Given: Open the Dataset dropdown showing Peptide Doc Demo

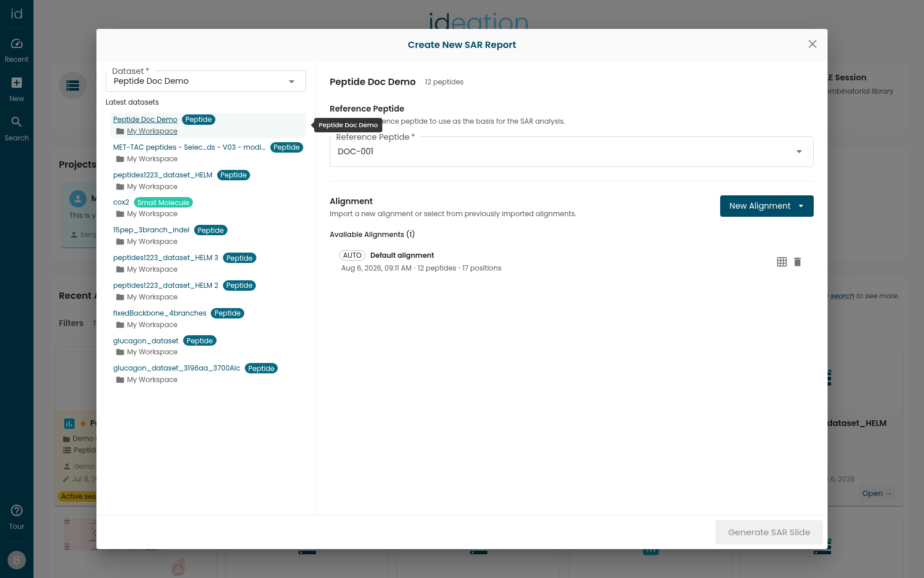Looking at the screenshot, I should [206, 81].
